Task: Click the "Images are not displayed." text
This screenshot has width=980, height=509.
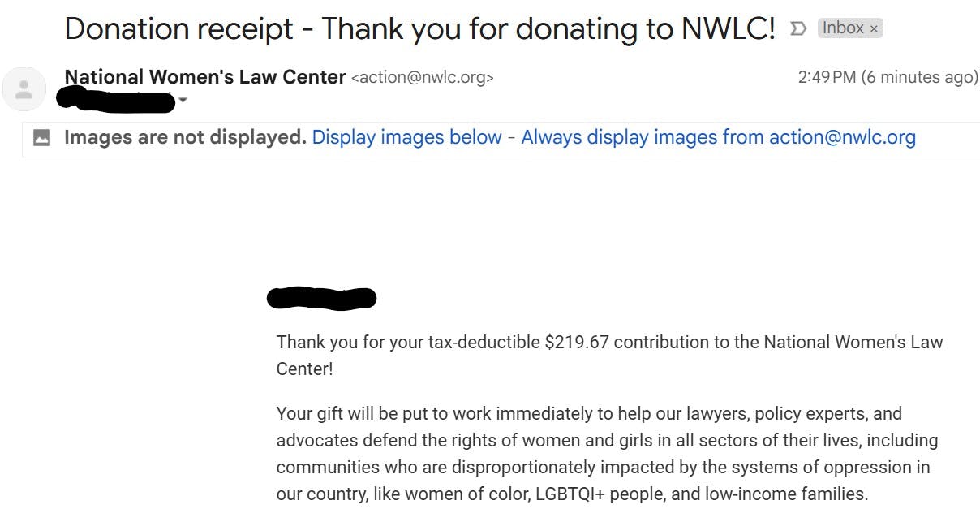Action: point(185,137)
